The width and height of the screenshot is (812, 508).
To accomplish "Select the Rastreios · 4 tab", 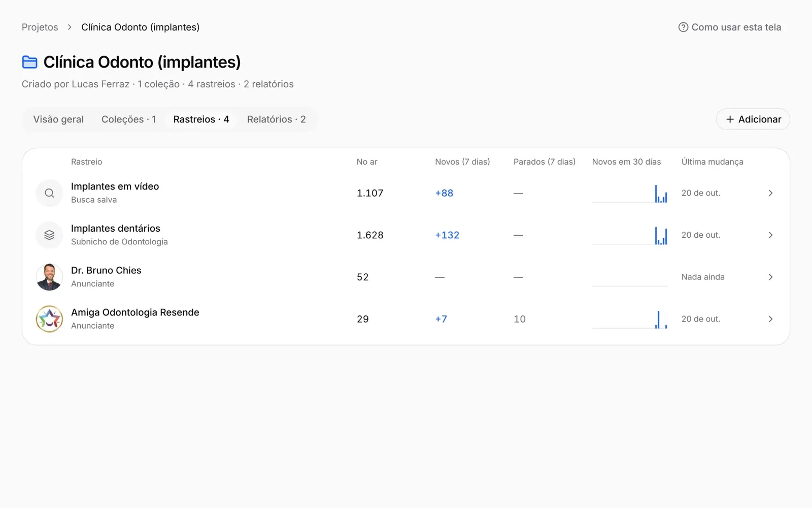I will coord(201,119).
